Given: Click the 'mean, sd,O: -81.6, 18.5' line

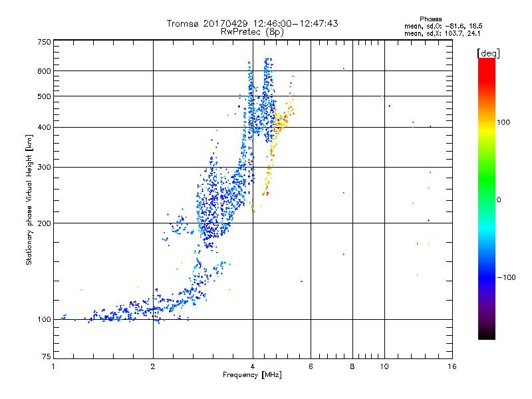Looking at the screenshot, I should [x=443, y=26].
